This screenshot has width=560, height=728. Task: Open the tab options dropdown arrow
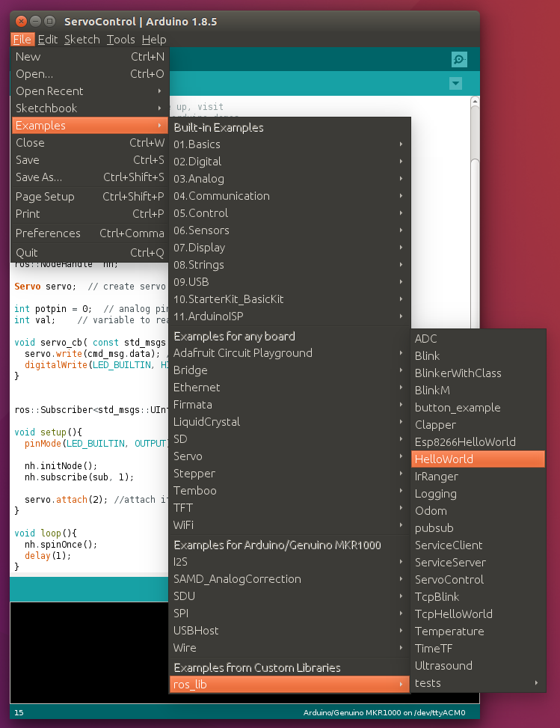455,84
